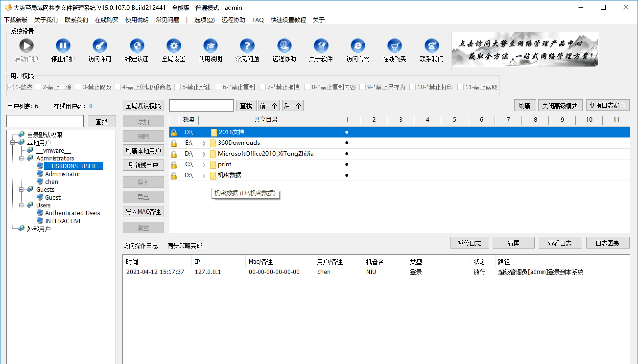Open 全局设置 using the gear icon
Viewport: 638px width, 364px height.
173,45
